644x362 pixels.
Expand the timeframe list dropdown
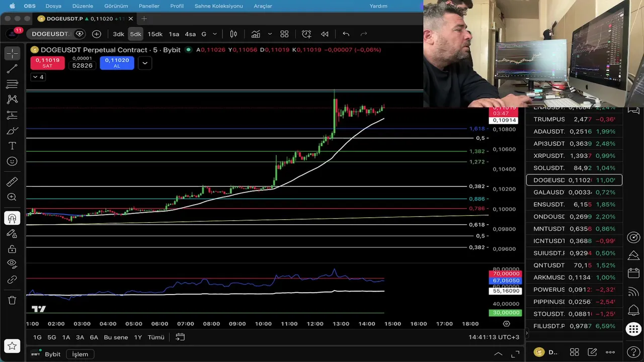[215, 34]
